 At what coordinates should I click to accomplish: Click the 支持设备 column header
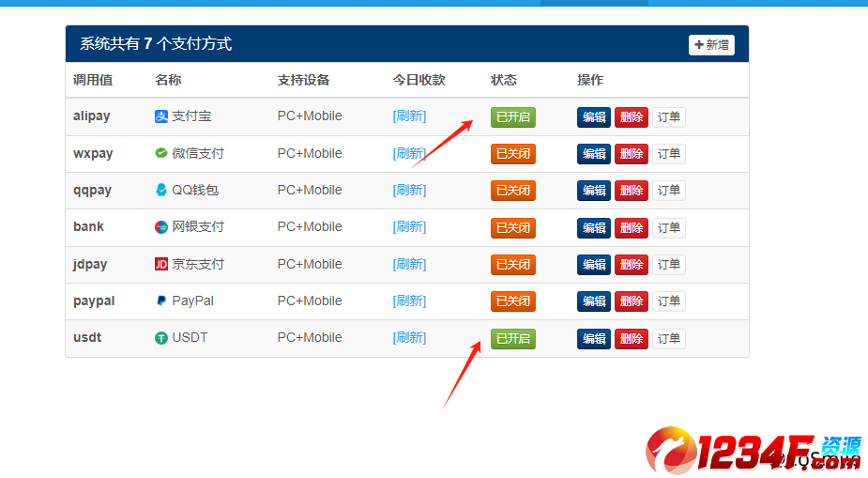[x=303, y=81]
